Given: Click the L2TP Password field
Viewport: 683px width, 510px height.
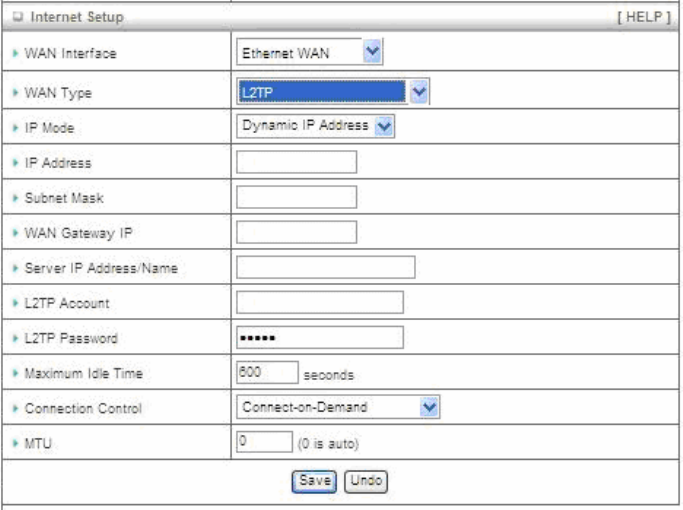Looking at the screenshot, I should click(320, 337).
